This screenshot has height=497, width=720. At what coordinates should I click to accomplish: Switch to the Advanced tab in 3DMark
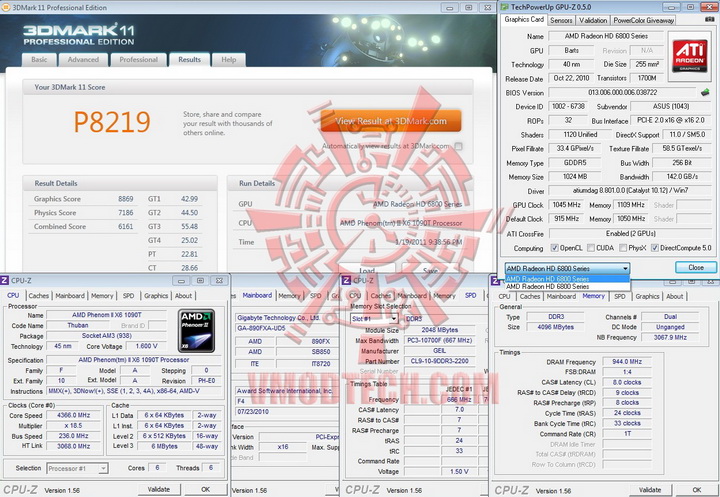[x=83, y=60]
